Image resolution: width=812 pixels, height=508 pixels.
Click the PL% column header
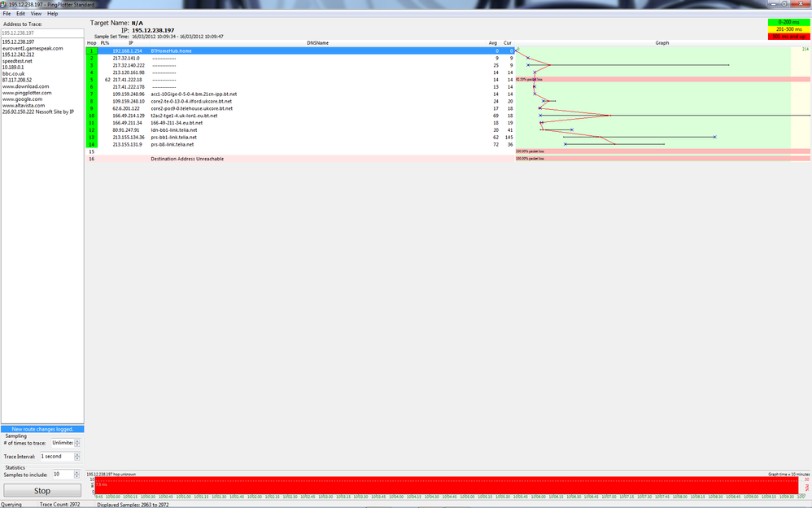105,43
